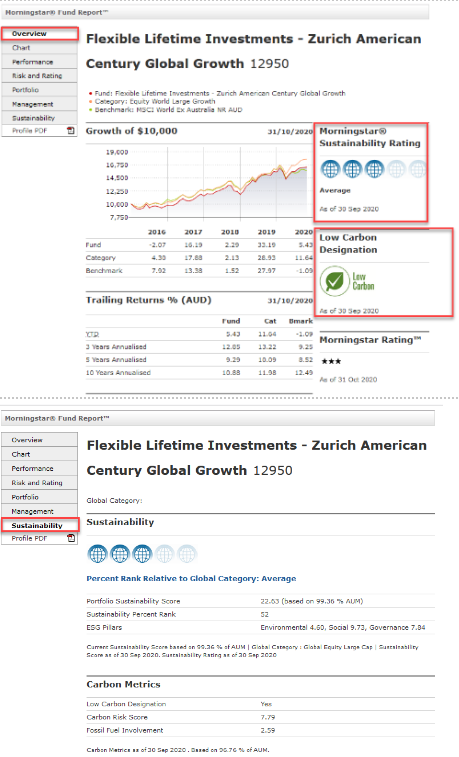
Task: Click the Sustainability Percent Rank value 52
Action: click(264, 615)
